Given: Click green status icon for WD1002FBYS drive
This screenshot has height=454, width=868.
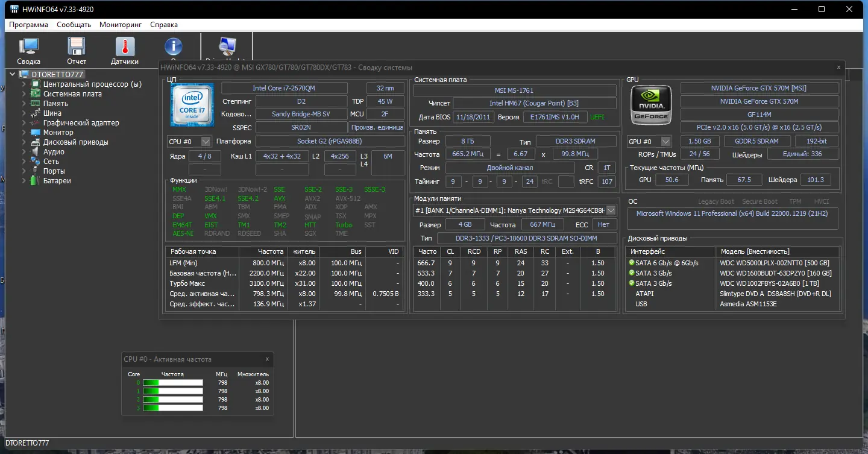Looking at the screenshot, I should [x=631, y=283].
